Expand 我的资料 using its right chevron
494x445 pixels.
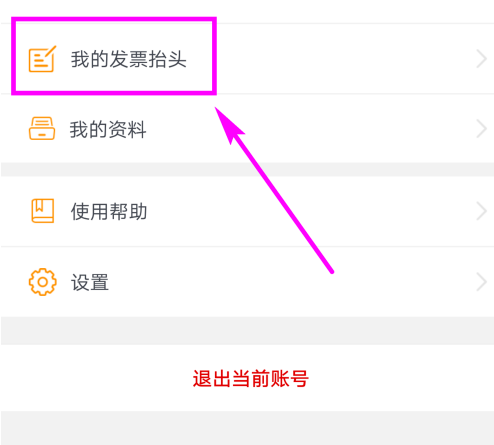(481, 129)
